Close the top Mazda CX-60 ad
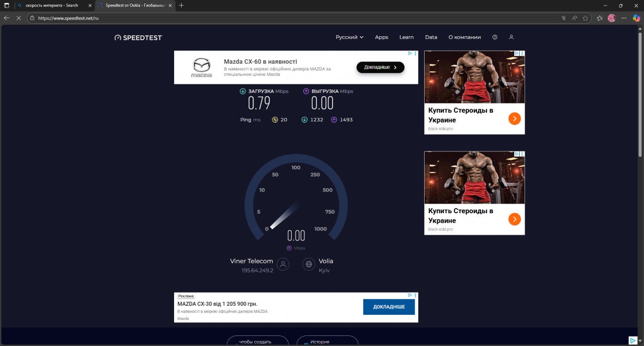644x346 pixels. 415,53
